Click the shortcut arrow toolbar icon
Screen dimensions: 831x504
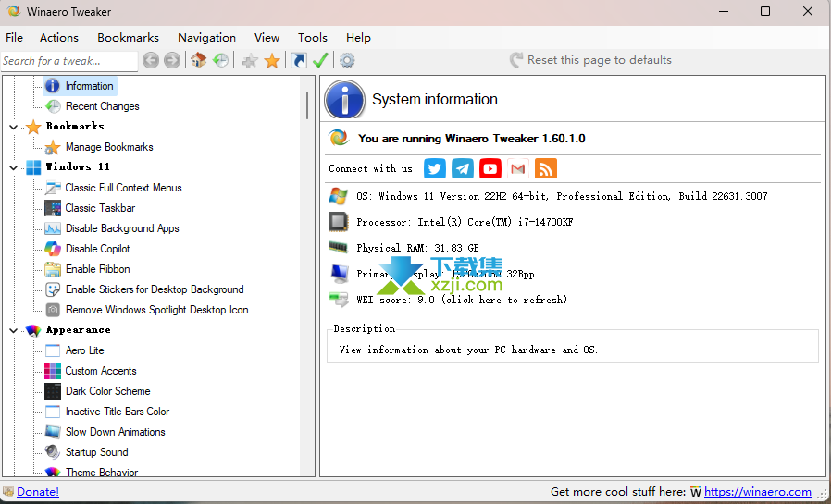(299, 60)
